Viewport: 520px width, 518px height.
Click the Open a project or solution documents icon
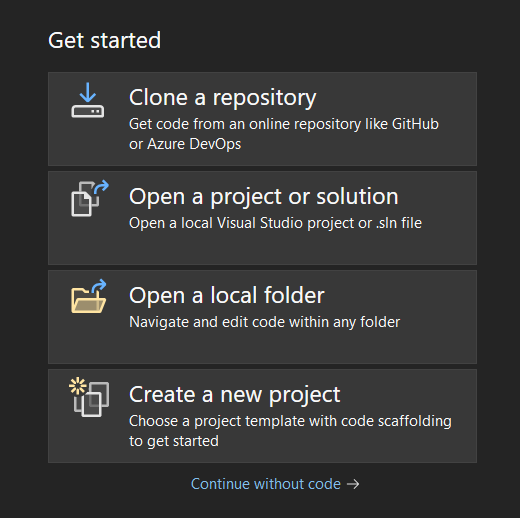(90, 198)
